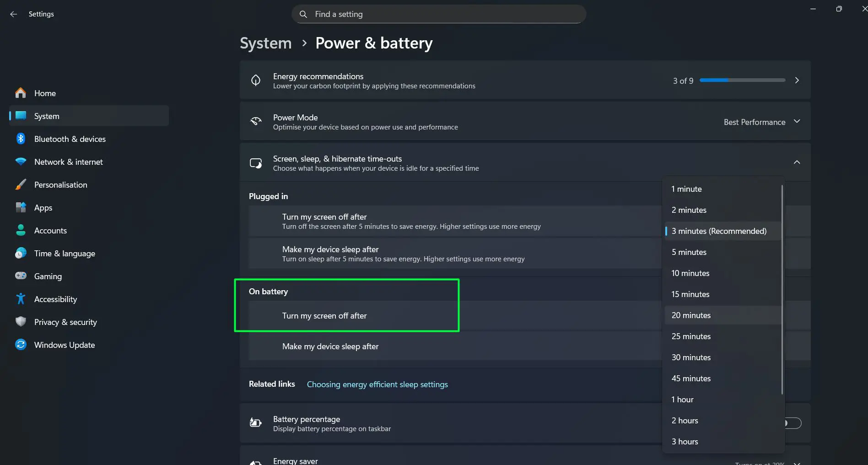This screenshot has height=465, width=868.
Task: Click the Find a setting search field
Action: pos(438,14)
